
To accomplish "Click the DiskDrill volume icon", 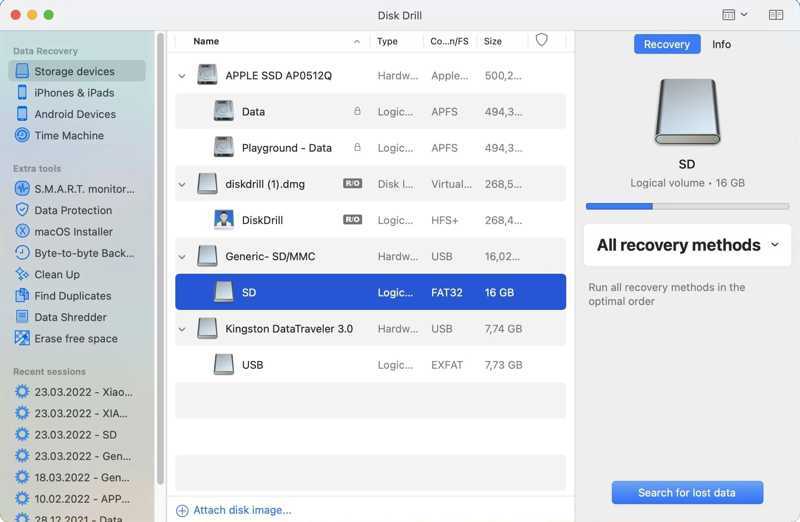I will [223, 220].
